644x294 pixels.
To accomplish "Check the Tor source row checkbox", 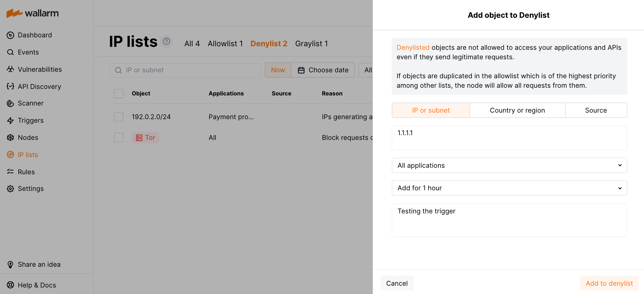I will click(x=118, y=138).
